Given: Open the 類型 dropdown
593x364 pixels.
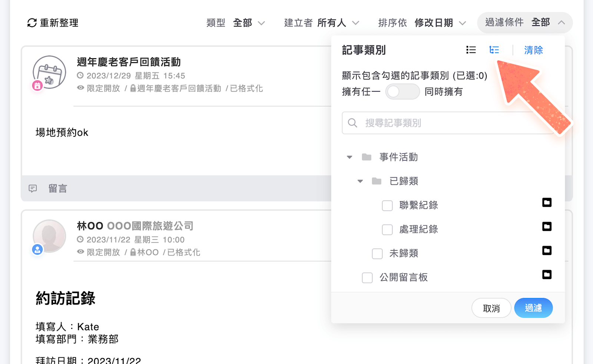Looking at the screenshot, I should [x=236, y=23].
